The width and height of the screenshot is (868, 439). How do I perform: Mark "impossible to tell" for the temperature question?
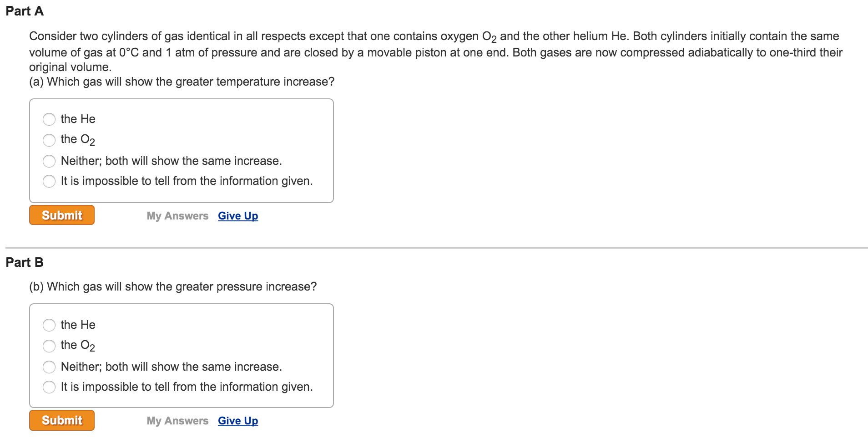(49, 181)
